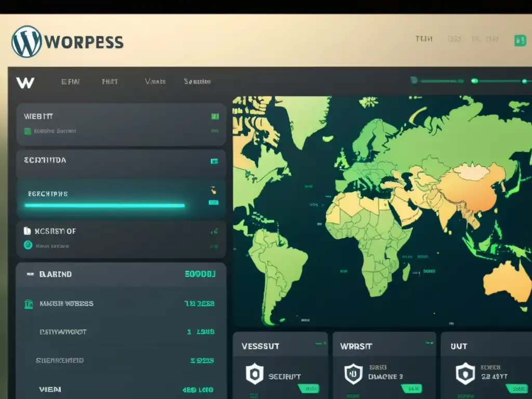The image size is (532, 399).
Task: Collapse the DARIND section with its dash icon
Action: (x=30, y=274)
